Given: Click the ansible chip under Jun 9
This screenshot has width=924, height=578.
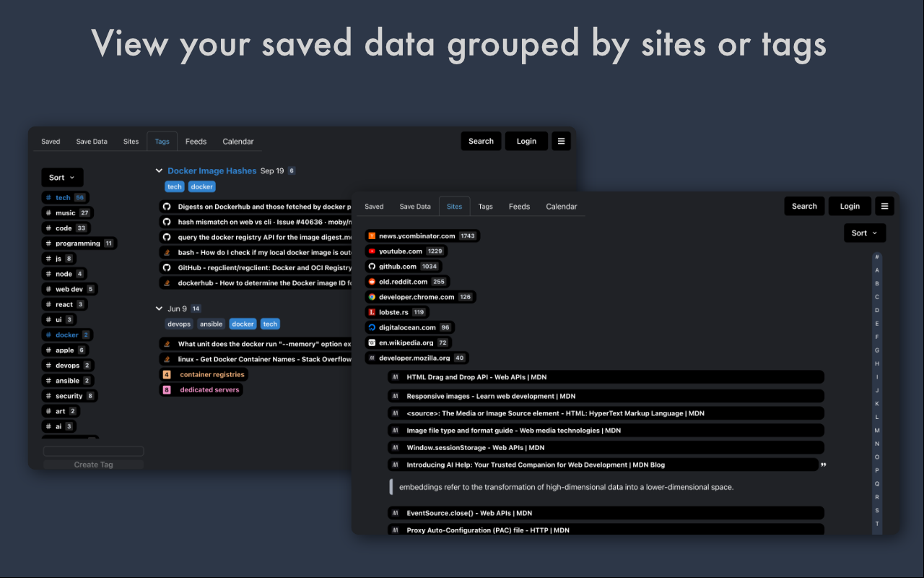Looking at the screenshot, I should tap(212, 324).
